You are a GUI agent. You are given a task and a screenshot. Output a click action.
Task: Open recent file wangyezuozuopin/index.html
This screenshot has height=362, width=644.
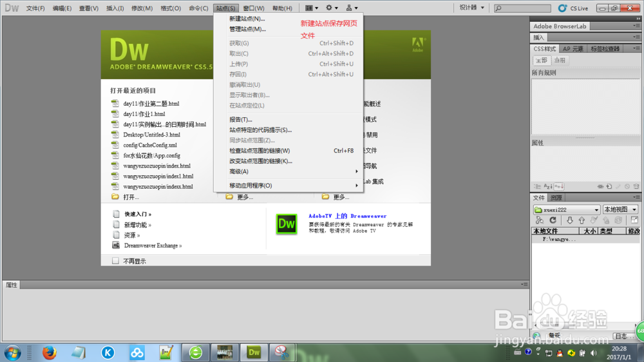pos(157,166)
